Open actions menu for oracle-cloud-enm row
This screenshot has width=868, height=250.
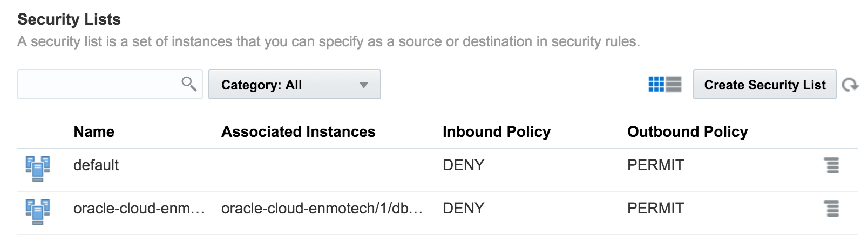tap(832, 209)
